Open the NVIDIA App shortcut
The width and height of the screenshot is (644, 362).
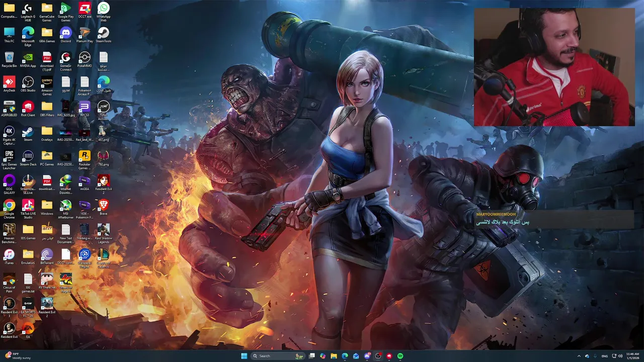[x=28, y=59]
